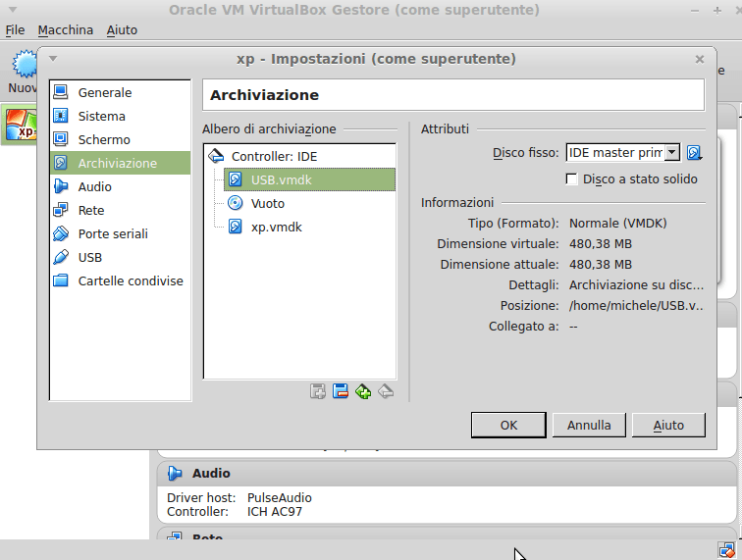Click the Nuova toolbar icon in Gestore

tap(23, 71)
